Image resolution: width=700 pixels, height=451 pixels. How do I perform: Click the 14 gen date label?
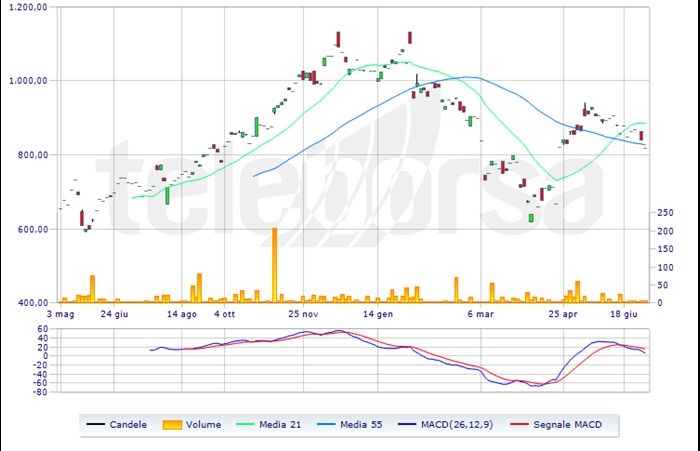coord(378,314)
